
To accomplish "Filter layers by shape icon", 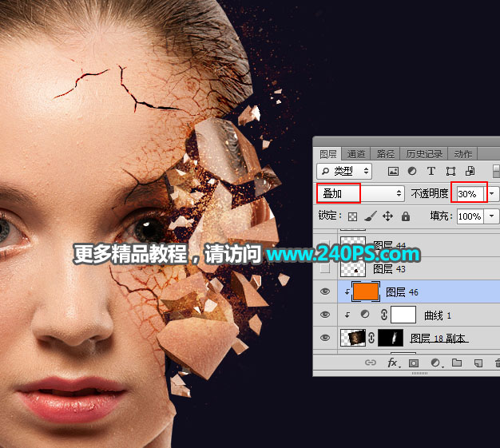I will [450, 171].
